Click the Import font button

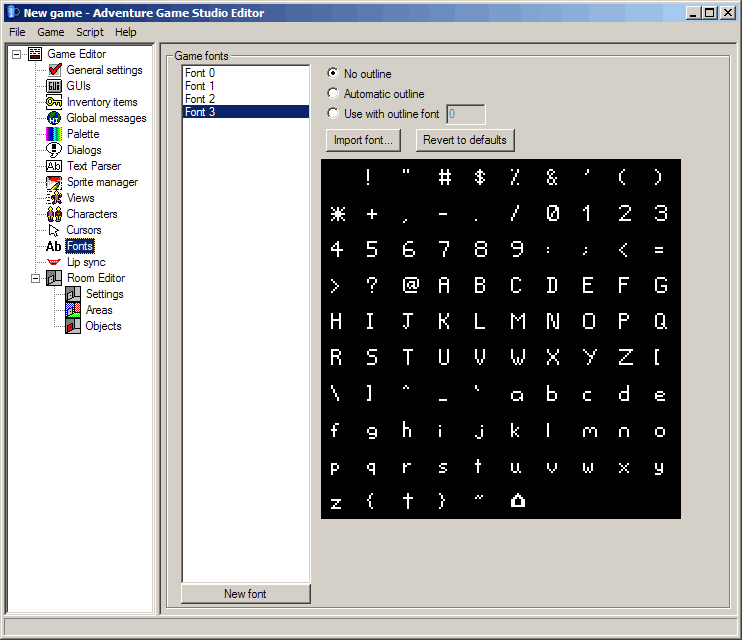click(x=363, y=140)
